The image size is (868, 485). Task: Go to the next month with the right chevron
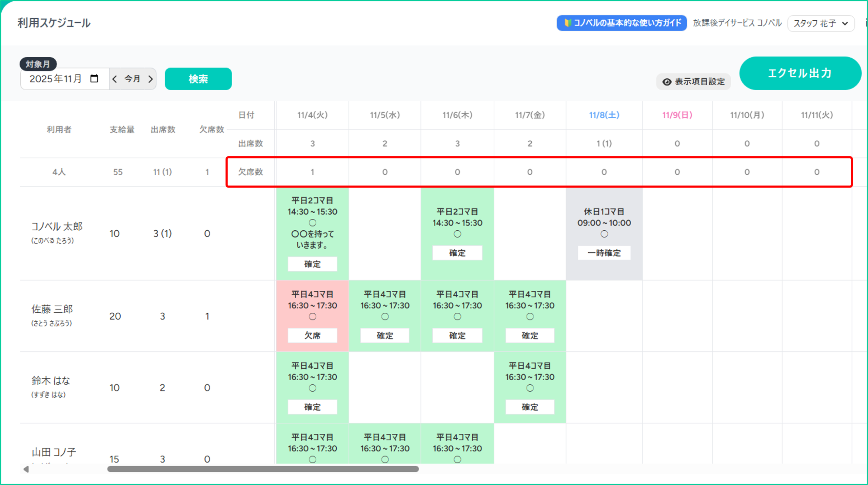pos(151,79)
